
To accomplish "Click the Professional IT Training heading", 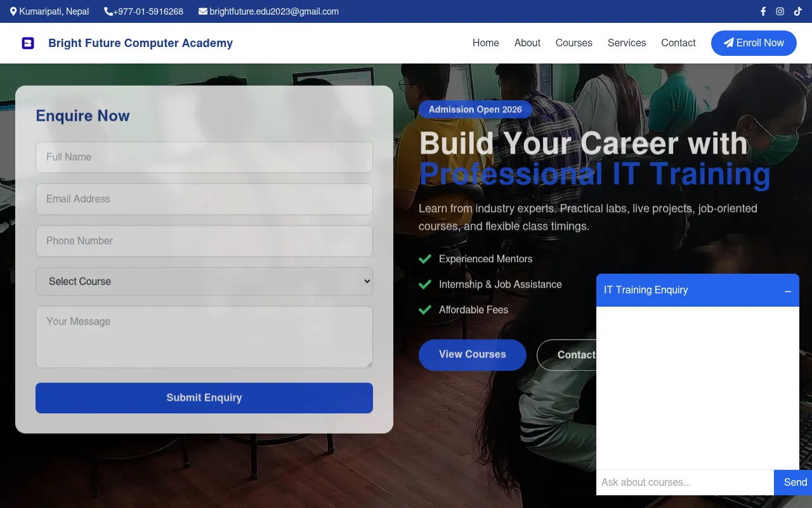I will pyautogui.click(x=595, y=173).
